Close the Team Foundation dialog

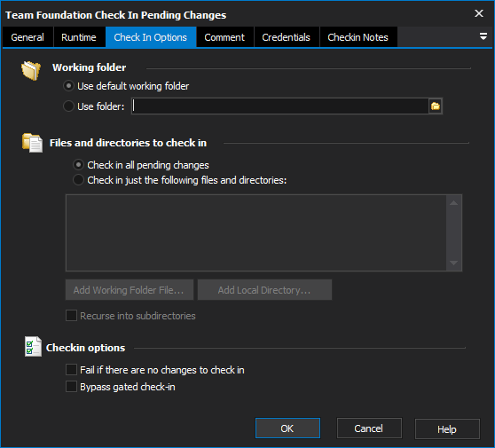coord(479,13)
